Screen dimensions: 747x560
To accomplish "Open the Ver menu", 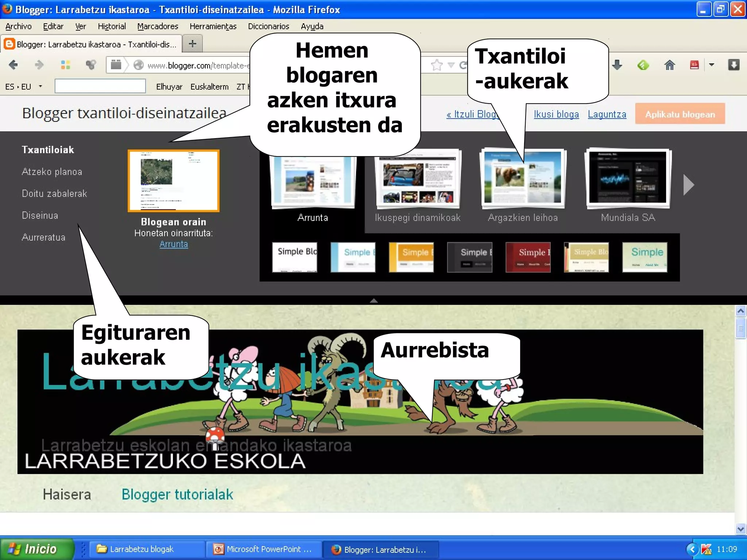I will point(81,26).
